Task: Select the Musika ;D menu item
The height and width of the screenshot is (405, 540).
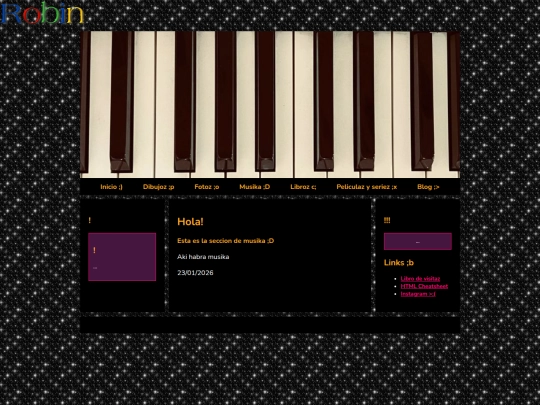Action: click(255, 187)
